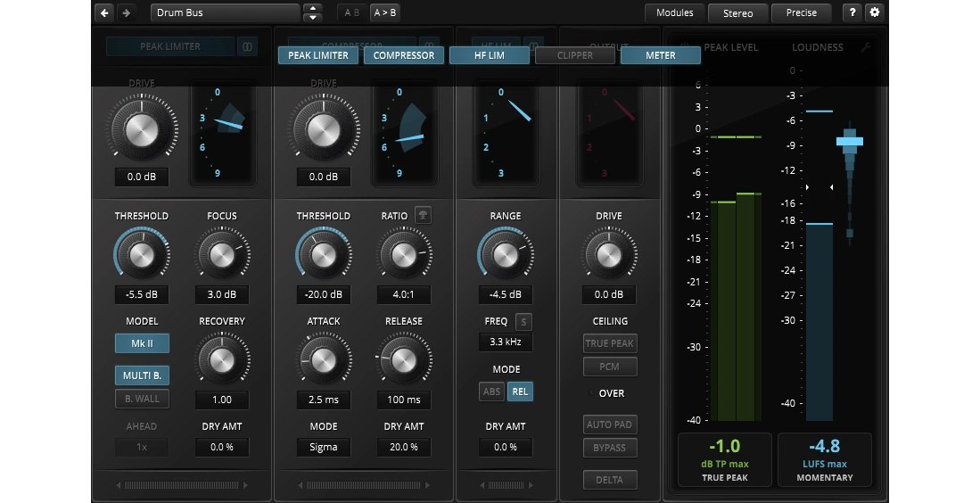Click the S solo button beside FREQ
This screenshot has height=503, width=980.
(523, 322)
